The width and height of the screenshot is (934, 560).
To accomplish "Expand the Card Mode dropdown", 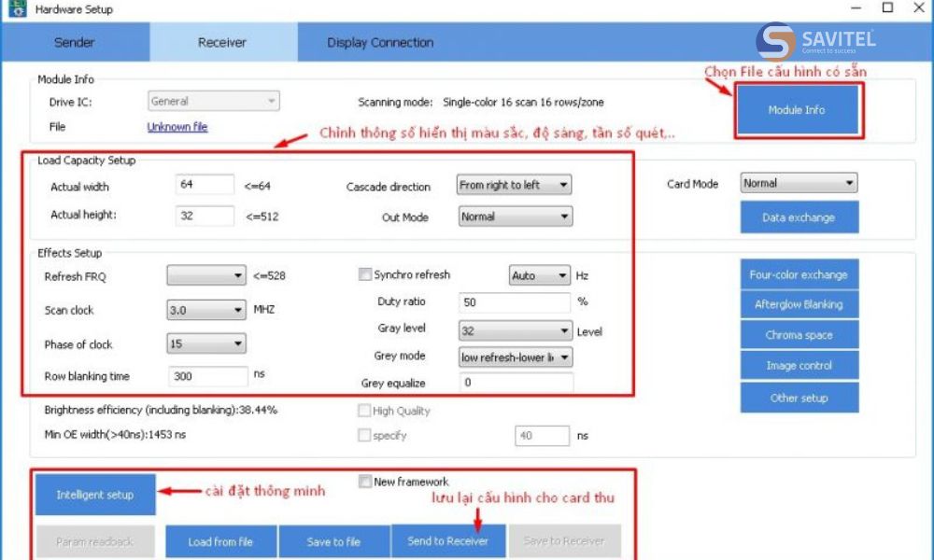I will (x=799, y=184).
